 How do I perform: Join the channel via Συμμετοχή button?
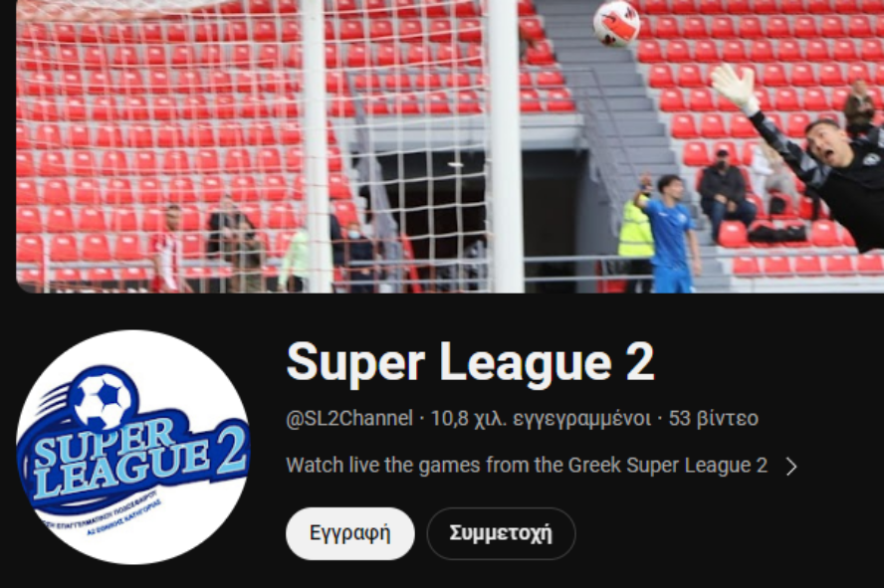click(x=501, y=533)
